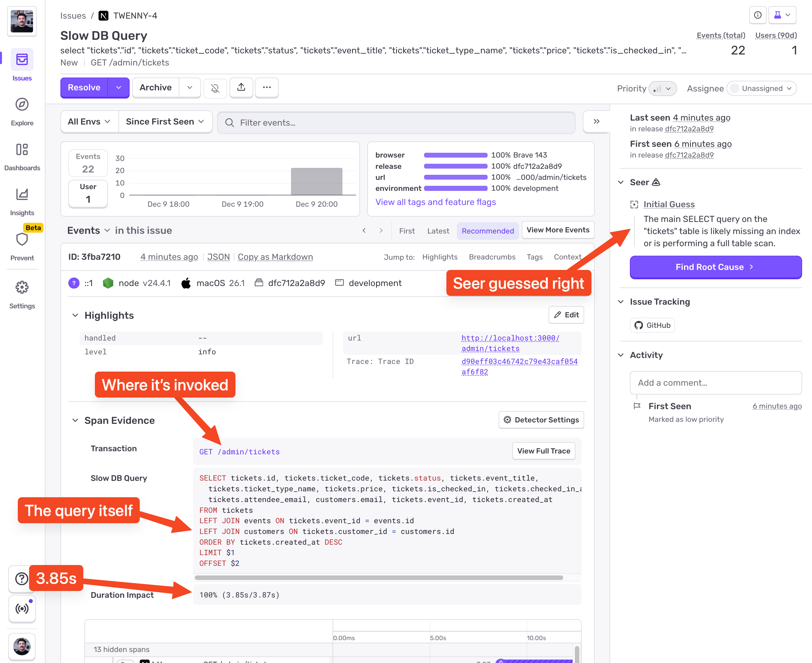This screenshot has width=812, height=663.
Task: Click the share/export issue icon
Action: pos(241,88)
